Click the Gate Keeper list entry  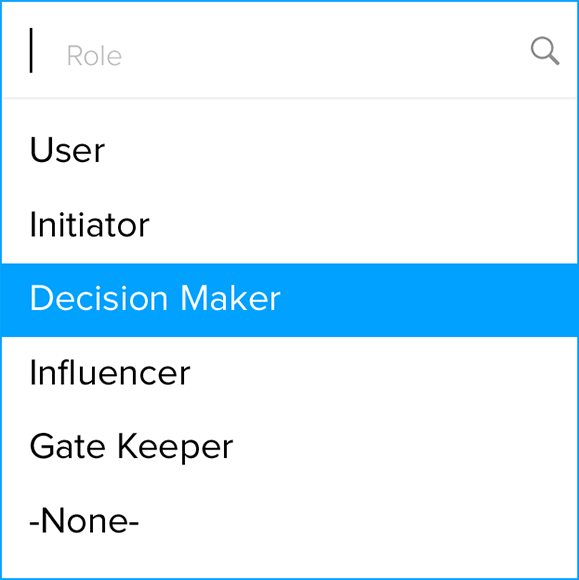289,448
